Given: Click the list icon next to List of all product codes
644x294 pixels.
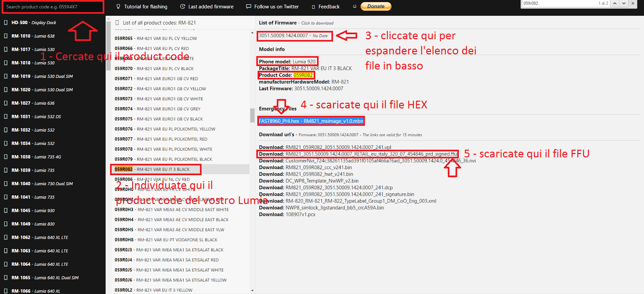Looking at the screenshot, I should (x=117, y=23).
